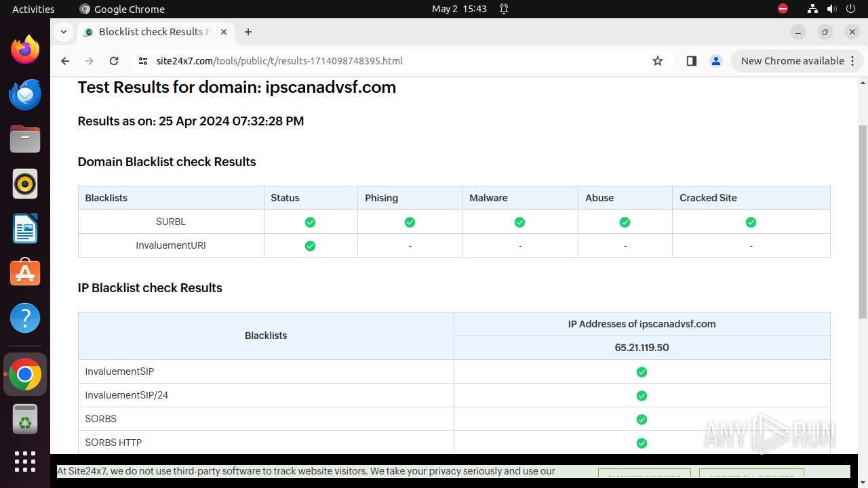Open Rhythmbox music player
The width and height of the screenshot is (868, 488).
[x=25, y=184]
